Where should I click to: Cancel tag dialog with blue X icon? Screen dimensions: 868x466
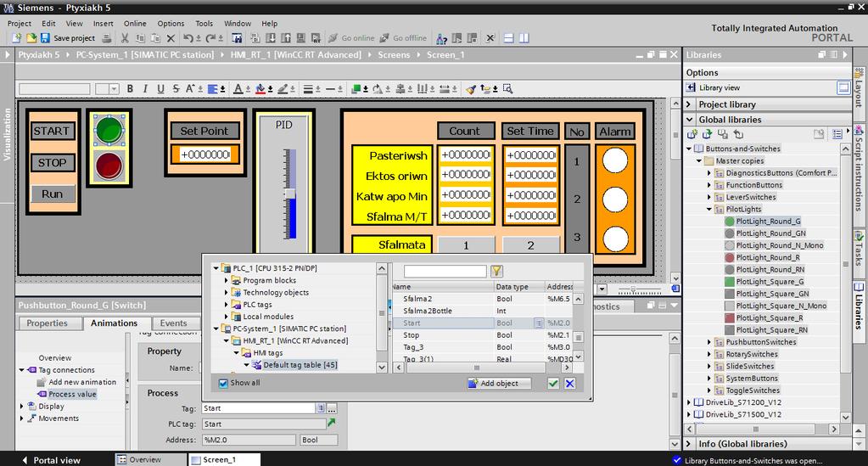[569, 383]
